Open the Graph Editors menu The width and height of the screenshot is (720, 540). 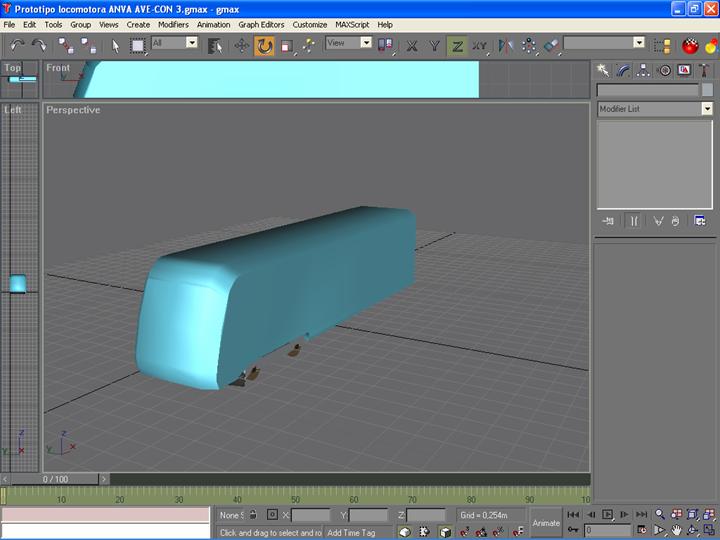pyautogui.click(x=261, y=24)
